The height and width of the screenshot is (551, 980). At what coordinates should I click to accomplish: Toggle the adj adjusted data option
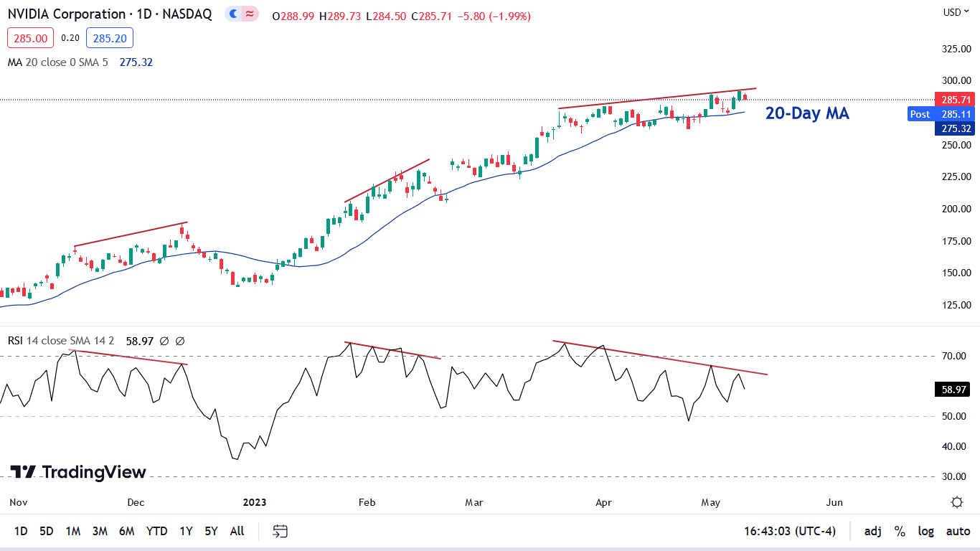click(872, 531)
